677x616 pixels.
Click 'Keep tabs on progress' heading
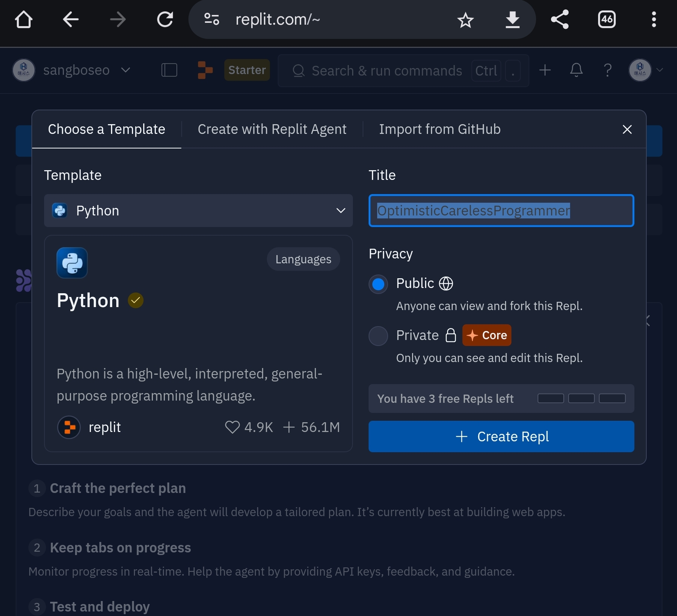coord(120,548)
